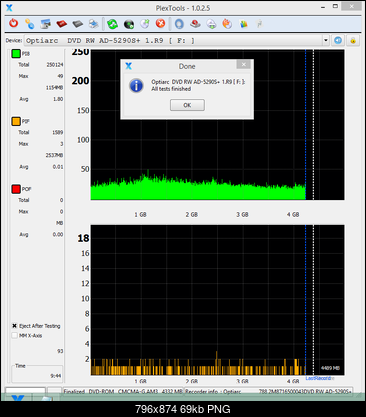366x417 pixels.
Task: Click the empty white box in status bar
Action: point(25,391)
